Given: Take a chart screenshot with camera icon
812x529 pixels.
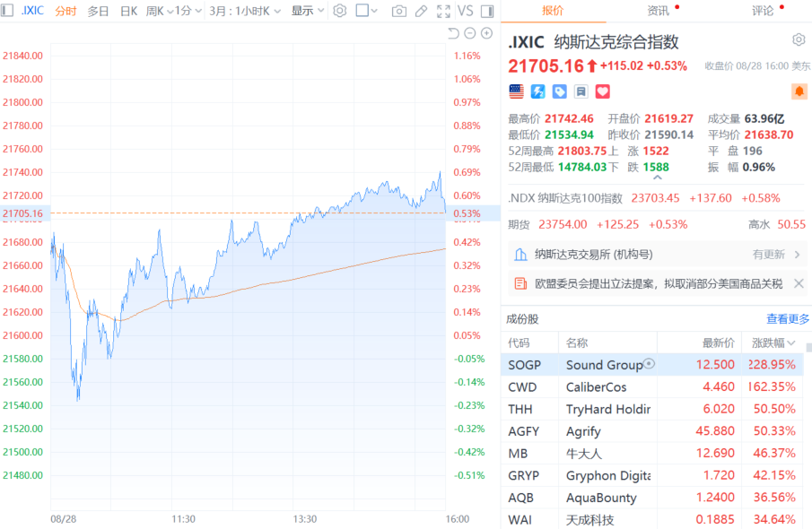Looking at the screenshot, I should [x=398, y=11].
